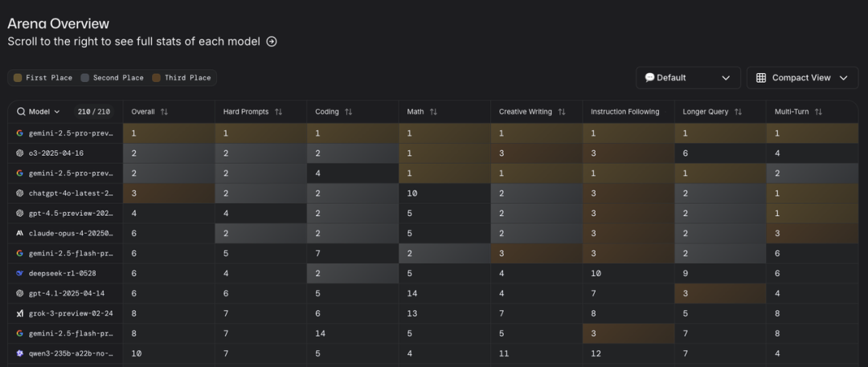868x367 pixels.
Task: Expand the Model column dropdown chevron
Action: [x=56, y=112]
